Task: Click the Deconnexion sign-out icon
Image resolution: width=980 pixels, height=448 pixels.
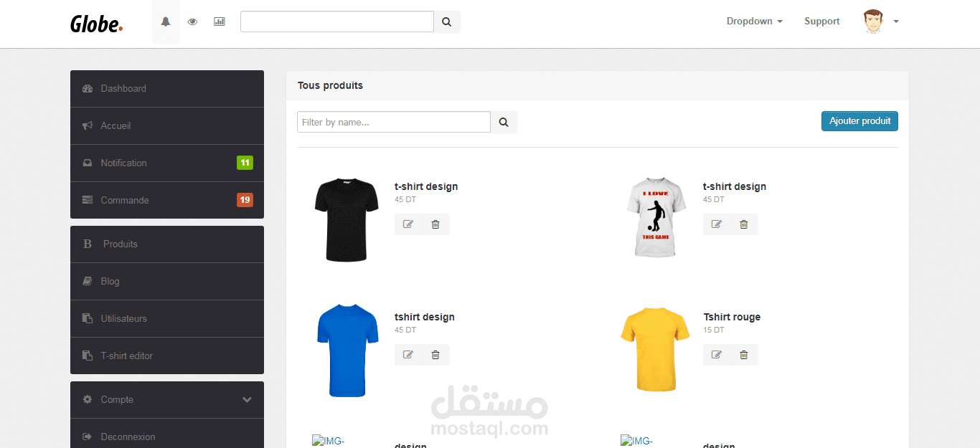Action: coord(88,437)
